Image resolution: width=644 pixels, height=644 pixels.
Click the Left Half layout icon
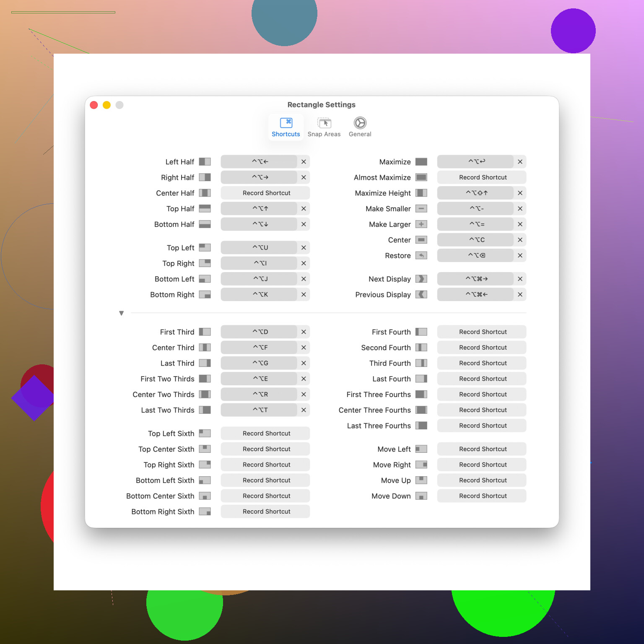[205, 162]
